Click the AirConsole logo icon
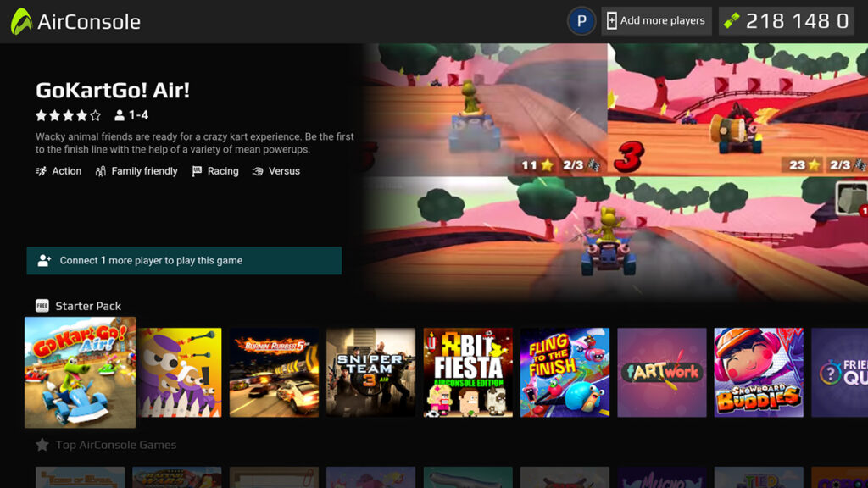Image resolution: width=868 pixels, height=488 pixels. (x=21, y=21)
